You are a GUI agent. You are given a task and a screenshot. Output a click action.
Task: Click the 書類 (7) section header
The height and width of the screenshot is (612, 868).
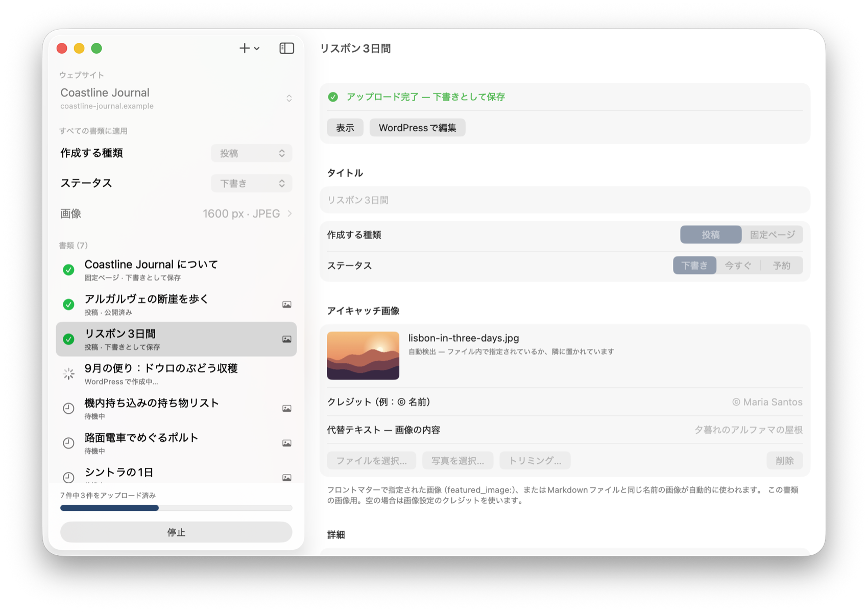click(x=74, y=245)
